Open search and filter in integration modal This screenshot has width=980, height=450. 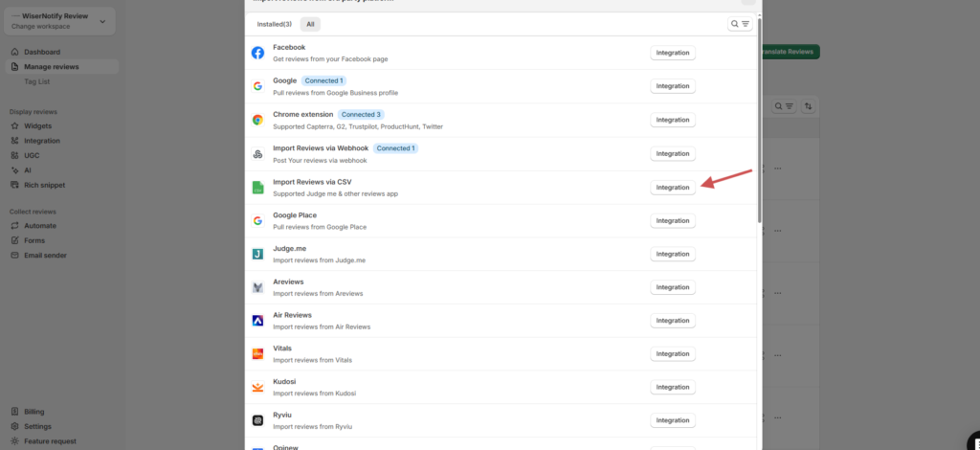pyautogui.click(x=740, y=24)
